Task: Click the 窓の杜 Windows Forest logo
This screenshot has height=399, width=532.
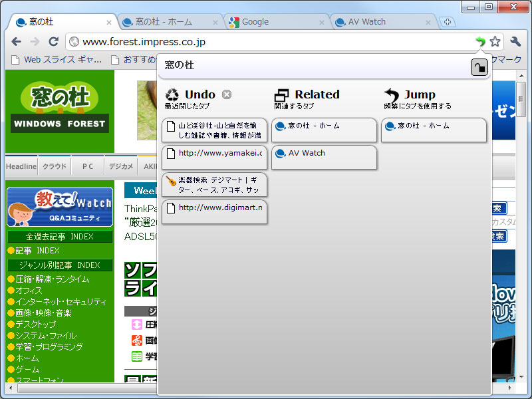Action: point(60,107)
